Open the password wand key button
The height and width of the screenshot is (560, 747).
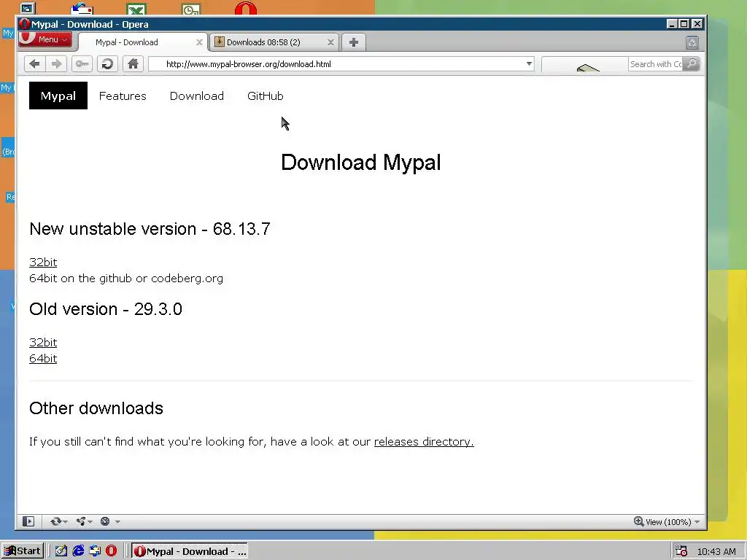82,64
